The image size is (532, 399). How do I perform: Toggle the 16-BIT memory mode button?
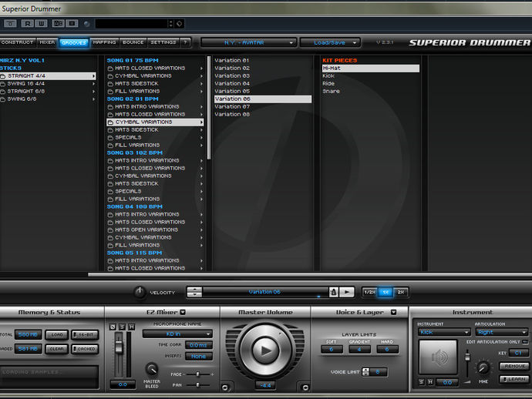[85, 334]
